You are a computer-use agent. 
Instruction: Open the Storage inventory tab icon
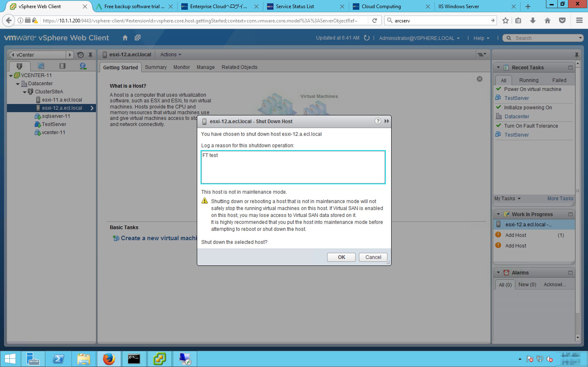(62, 66)
